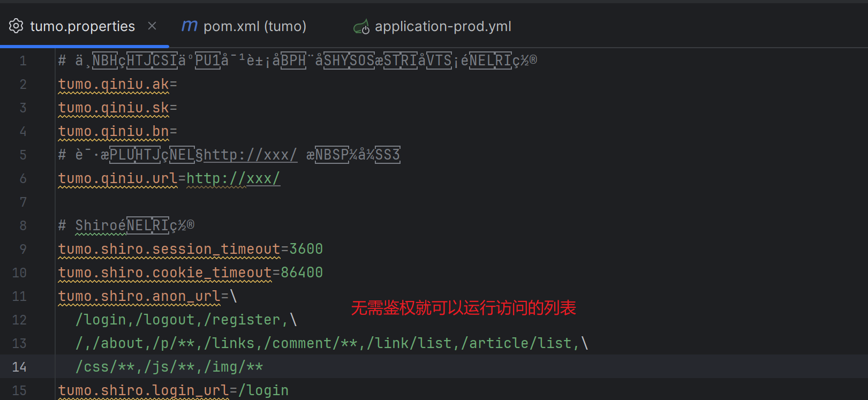
Task: Click the Maven icon on pom.xml tab
Action: click(x=189, y=26)
